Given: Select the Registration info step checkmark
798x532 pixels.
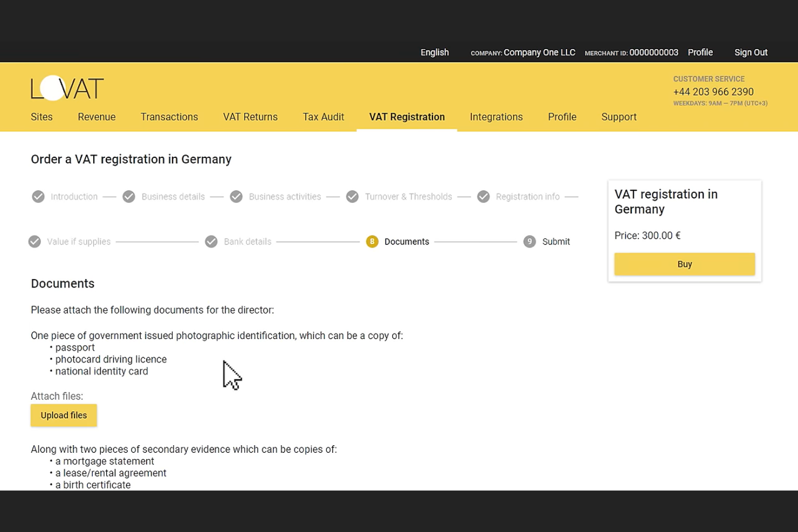Looking at the screenshot, I should (x=483, y=196).
